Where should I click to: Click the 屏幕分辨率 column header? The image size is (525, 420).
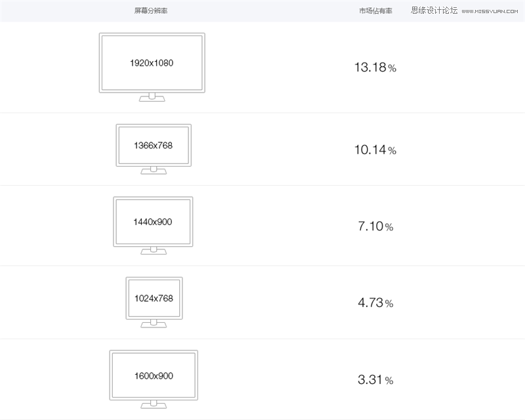pyautogui.click(x=151, y=10)
